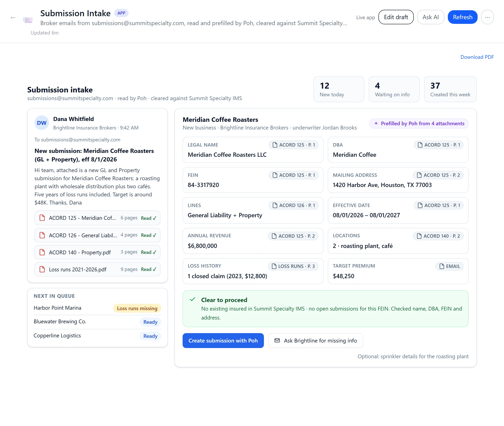Select Bluewater Brewing Co. in the queue
The width and height of the screenshot is (504, 426).
click(x=97, y=322)
